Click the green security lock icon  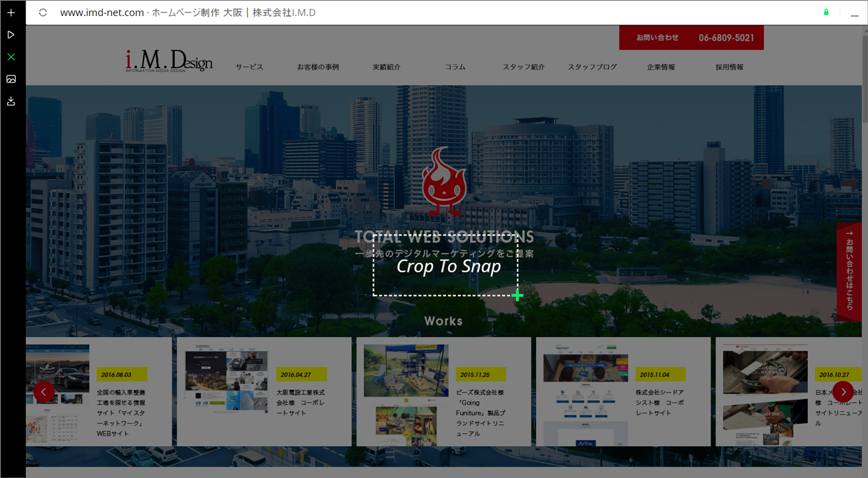point(826,12)
